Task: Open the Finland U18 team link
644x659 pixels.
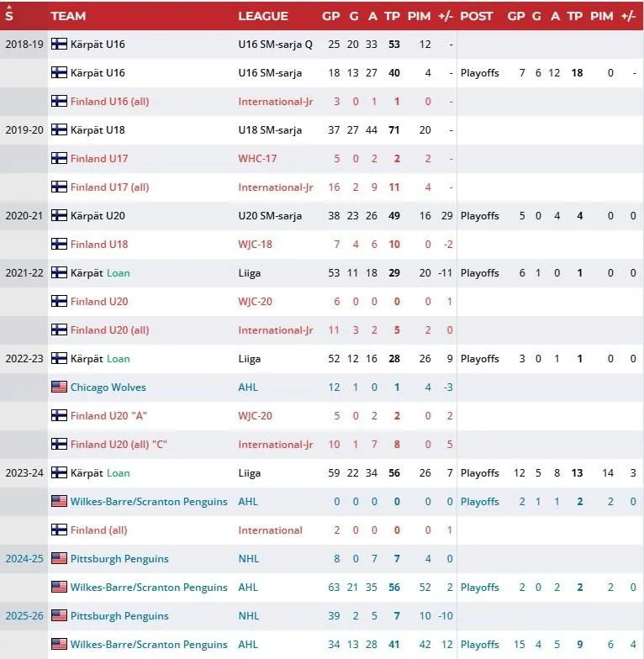Action: pos(99,244)
